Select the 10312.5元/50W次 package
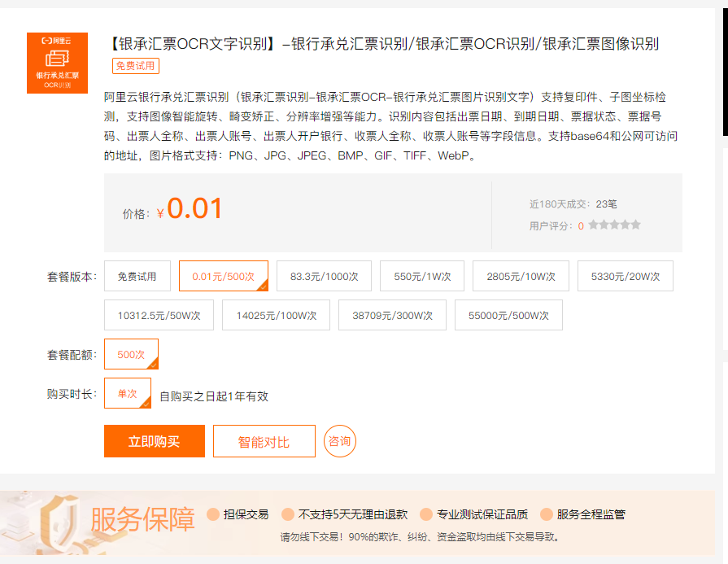Image resolution: width=728 pixels, height=564 pixels. [159, 315]
